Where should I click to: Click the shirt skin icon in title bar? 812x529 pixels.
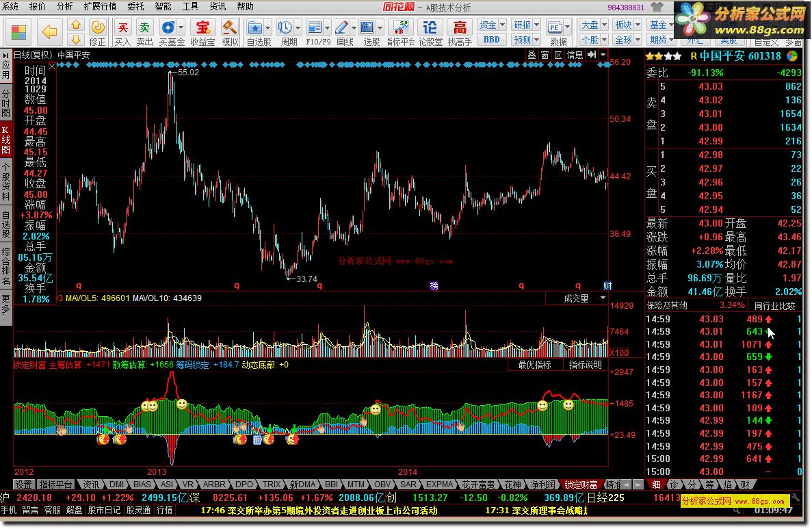coord(657,7)
